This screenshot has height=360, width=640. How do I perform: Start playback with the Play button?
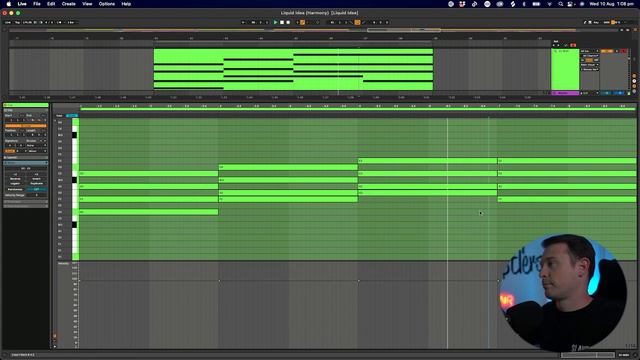point(276,22)
